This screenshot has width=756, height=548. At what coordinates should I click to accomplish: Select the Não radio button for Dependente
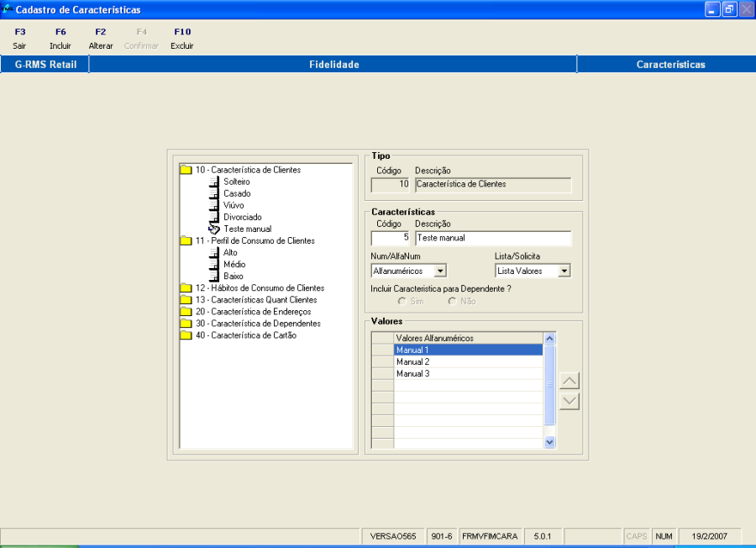click(452, 301)
